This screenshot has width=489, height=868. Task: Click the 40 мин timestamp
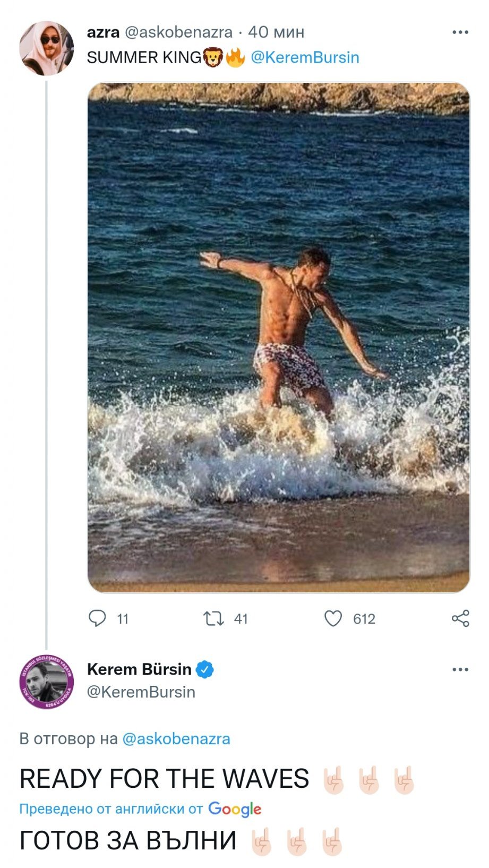[276, 32]
